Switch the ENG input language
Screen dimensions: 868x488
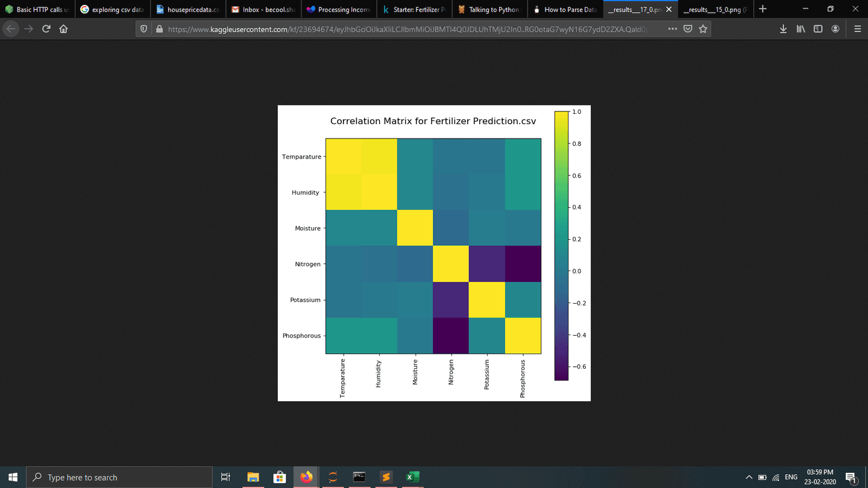pos(791,477)
